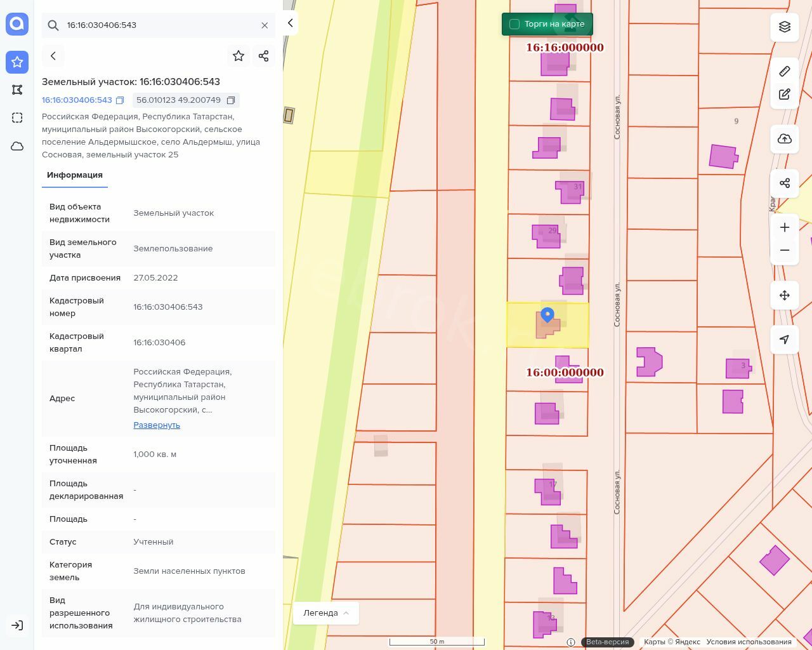Open the draw and edit tool
The width and height of the screenshot is (812, 650).
(785, 95)
